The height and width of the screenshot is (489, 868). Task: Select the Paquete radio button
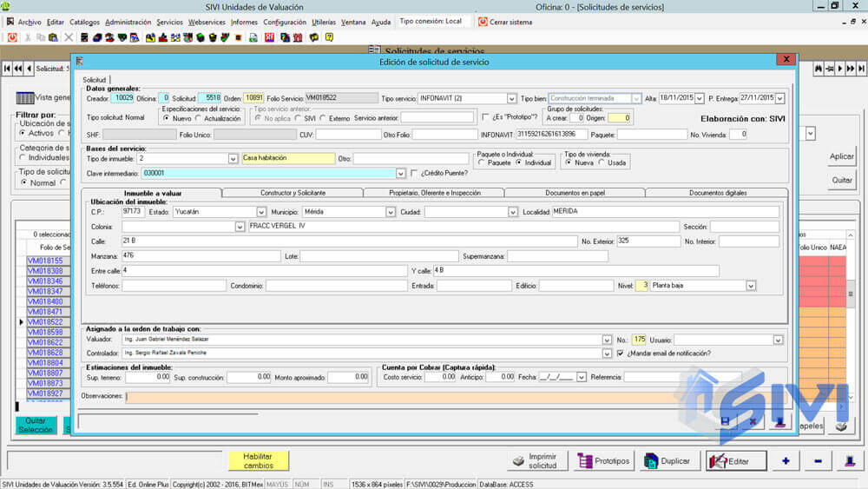click(x=482, y=162)
